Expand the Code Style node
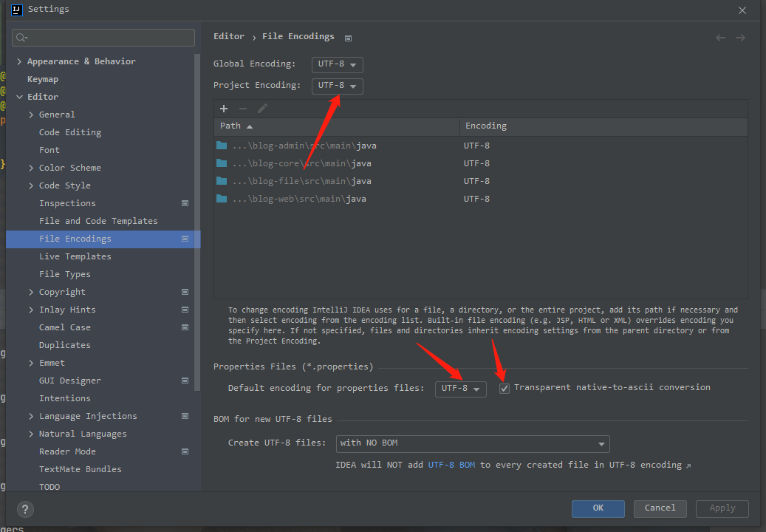This screenshot has width=766, height=532. point(31,185)
